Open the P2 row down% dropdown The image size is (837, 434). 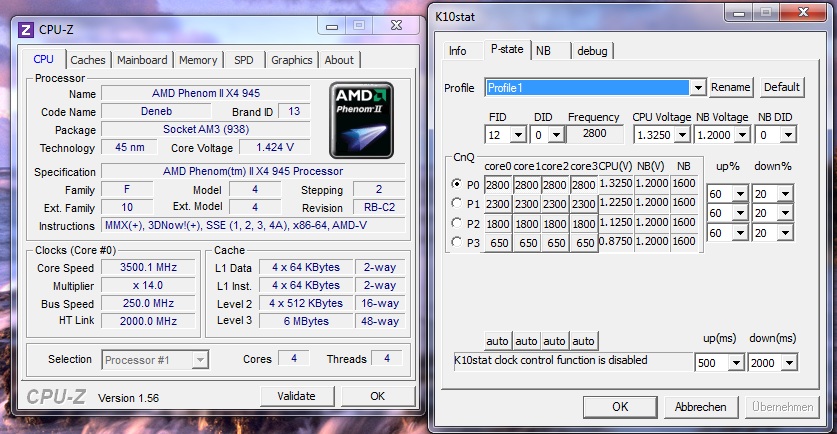785,233
